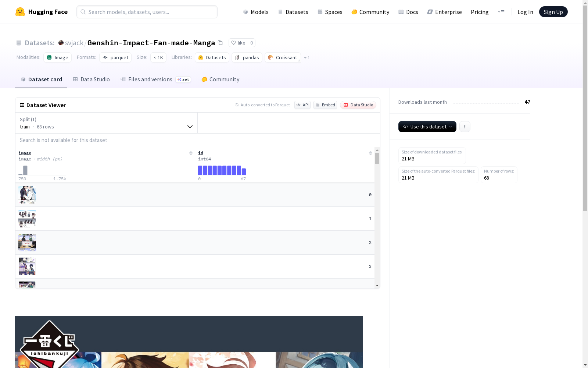Open more options three-dot button
Screen dimensions: 588x368
[465, 127]
